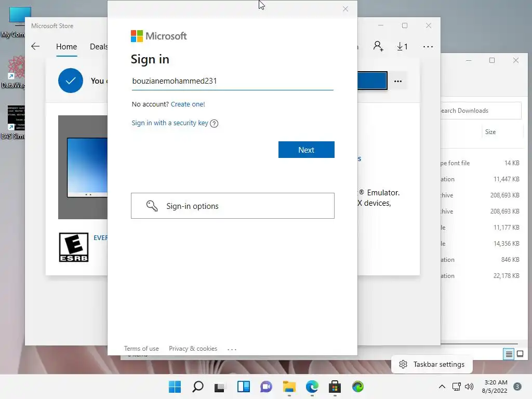The height and width of the screenshot is (399, 532).
Task: Open Taskbar settings
Action: (x=432, y=364)
